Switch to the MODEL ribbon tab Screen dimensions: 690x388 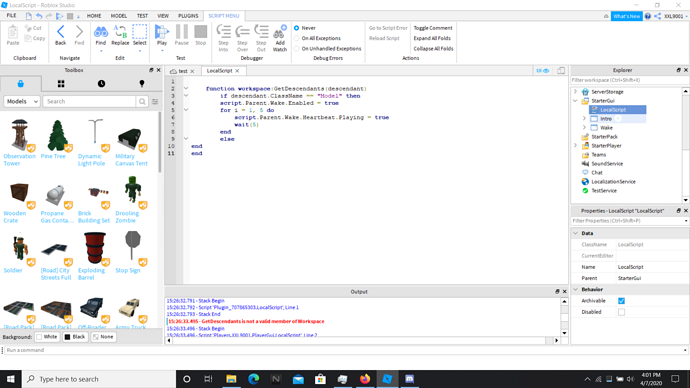coord(119,16)
